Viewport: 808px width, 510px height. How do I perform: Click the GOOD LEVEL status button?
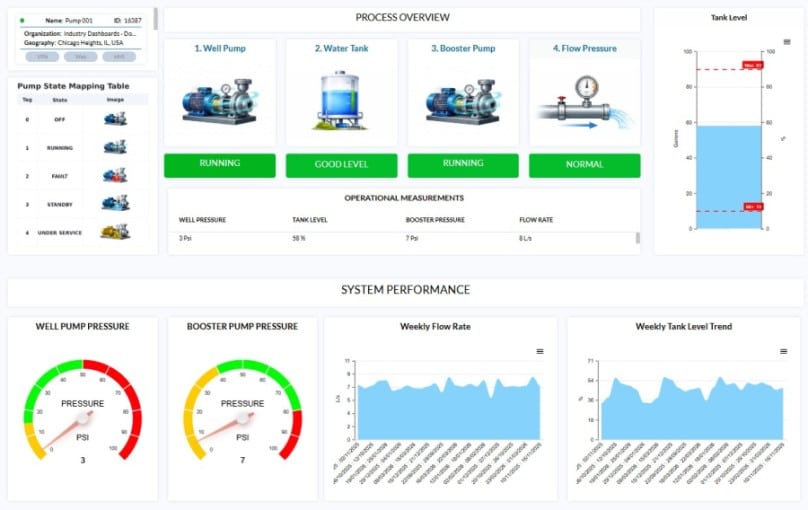click(x=341, y=165)
